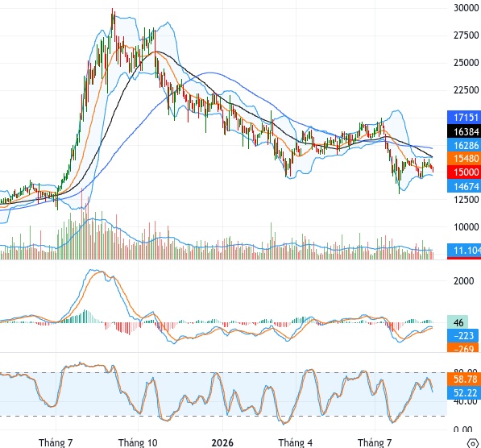481x448 pixels.
Task: Select the 17151 moving average price label
Action: click(x=464, y=117)
